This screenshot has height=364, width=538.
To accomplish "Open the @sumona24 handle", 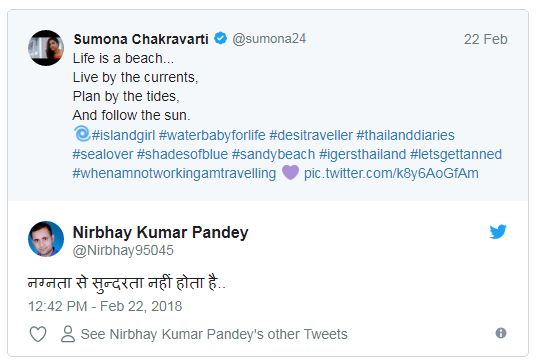I will click(x=269, y=39).
